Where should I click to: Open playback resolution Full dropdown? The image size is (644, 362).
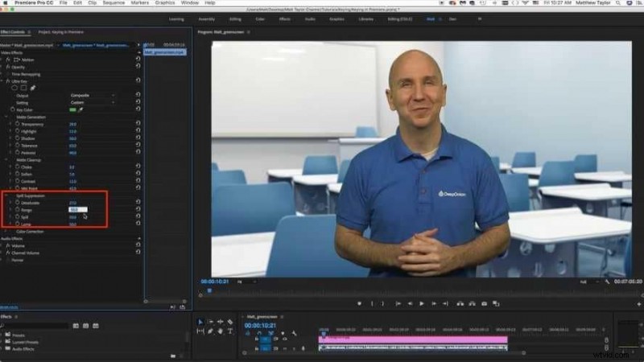(588, 282)
